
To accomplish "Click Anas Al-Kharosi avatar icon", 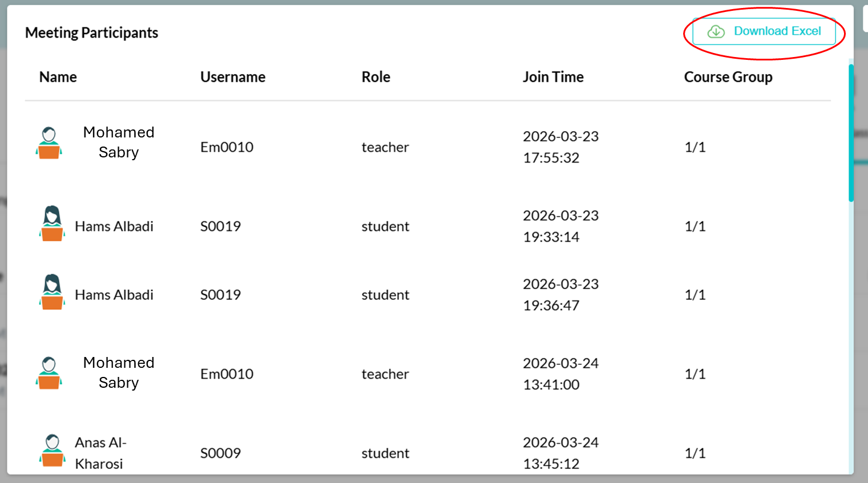I will click(53, 450).
